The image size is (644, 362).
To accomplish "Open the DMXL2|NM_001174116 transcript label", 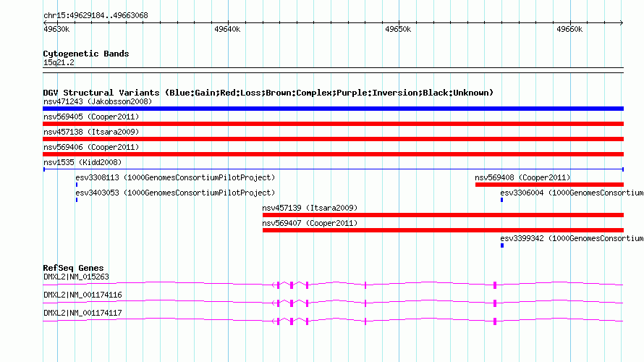I will [x=82, y=295].
